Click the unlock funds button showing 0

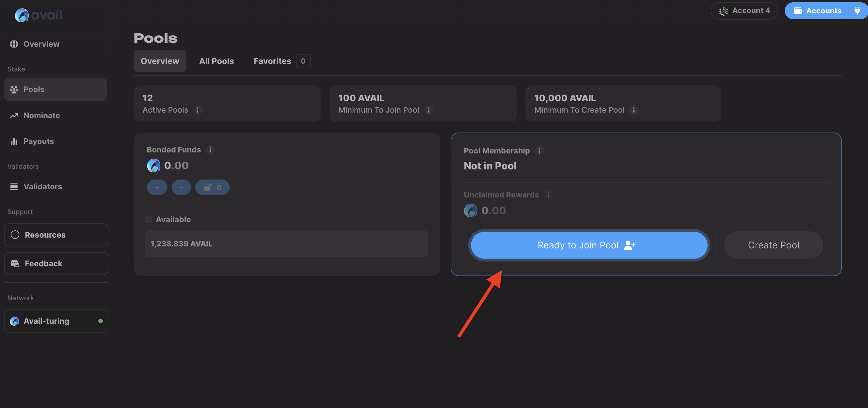(212, 188)
